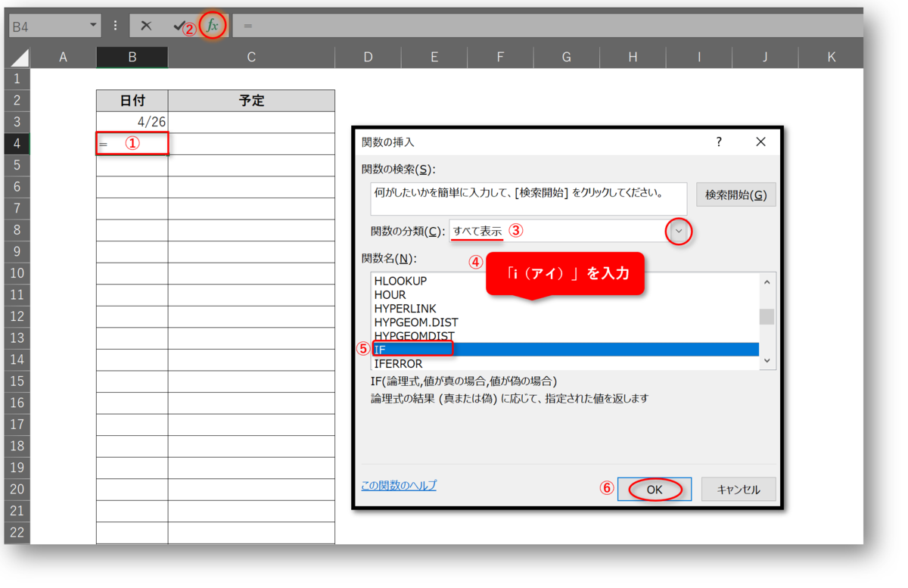The image size is (908, 588).
Task: Click the scroll-up arrow of the function name list
Action: [767, 281]
